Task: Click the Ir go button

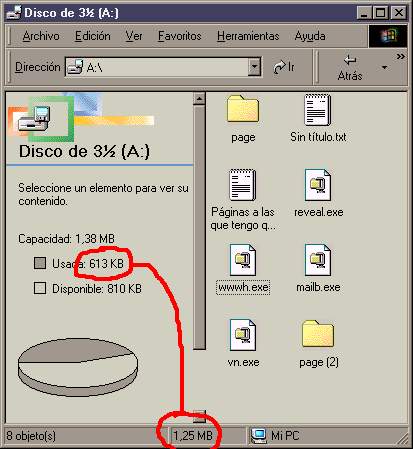Action: pyautogui.click(x=284, y=67)
